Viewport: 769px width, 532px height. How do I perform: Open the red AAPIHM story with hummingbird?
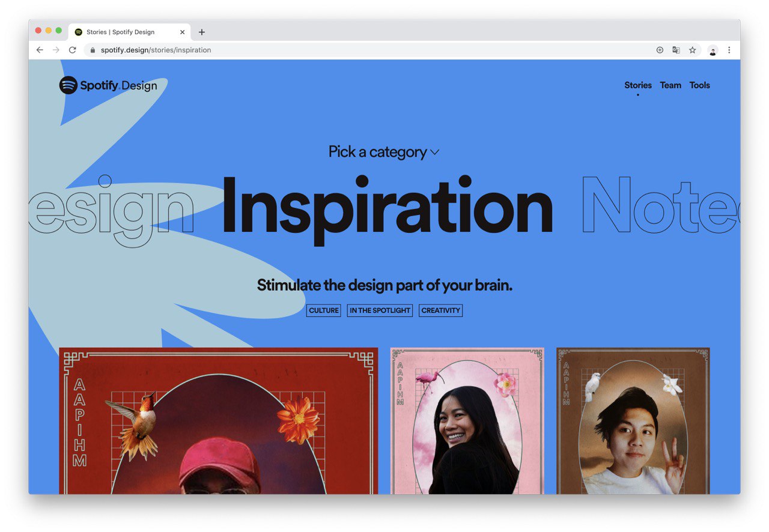[219, 421]
